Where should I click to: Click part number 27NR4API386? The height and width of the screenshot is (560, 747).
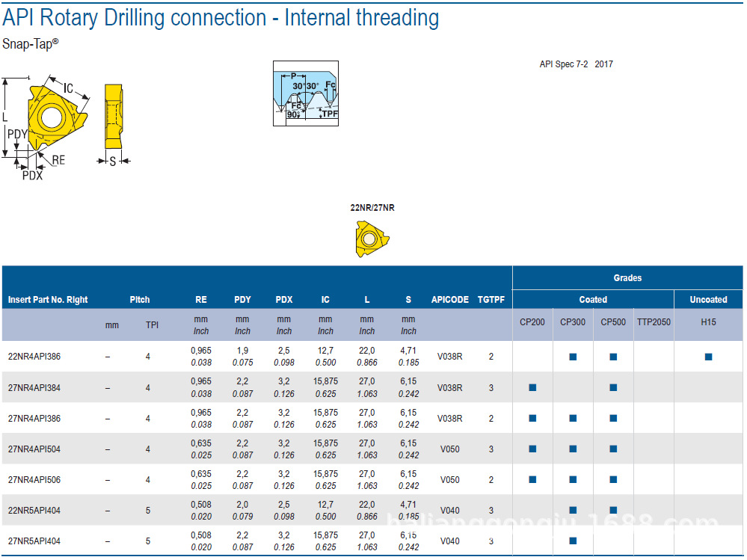tap(34, 419)
